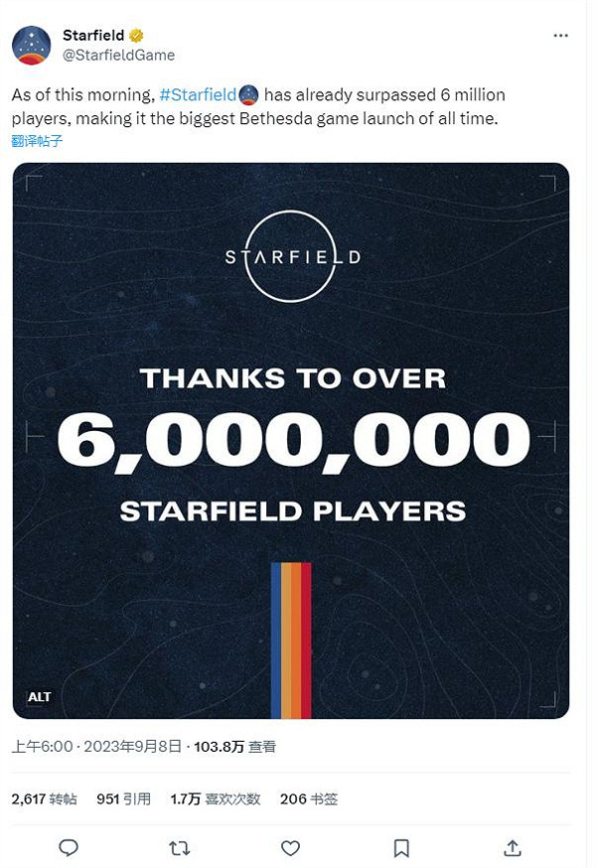Viewport: 596px width, 868px height.
Task: View the 2,617 reposts list
Action: tap(45, 798)
